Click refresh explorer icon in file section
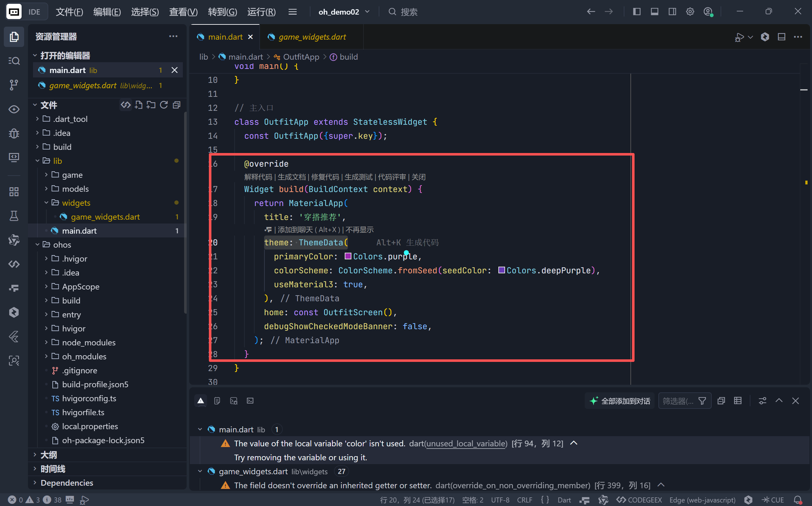812x506 pixels. pos(163,105)
